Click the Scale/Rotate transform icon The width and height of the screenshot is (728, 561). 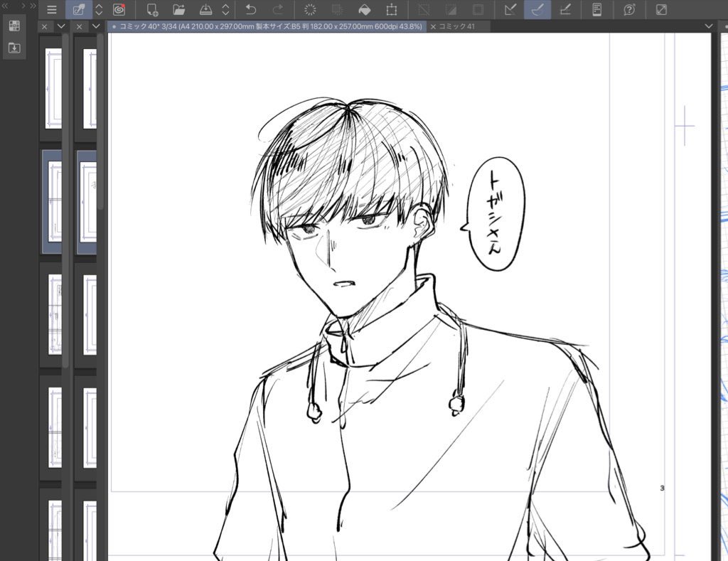[x=392, y=10]
